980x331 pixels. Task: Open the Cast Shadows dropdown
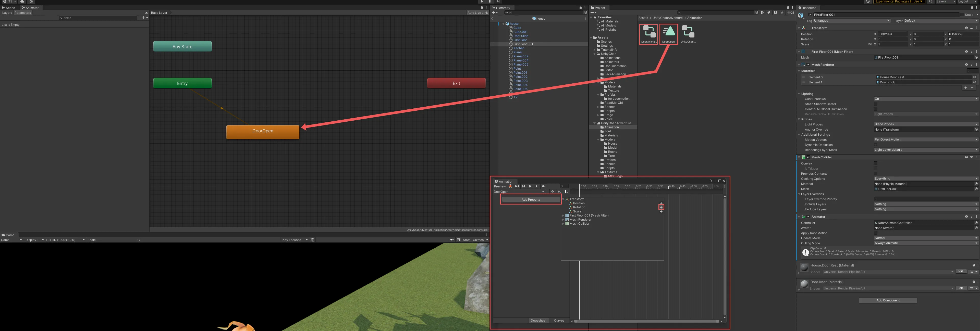tap(925, 99)
